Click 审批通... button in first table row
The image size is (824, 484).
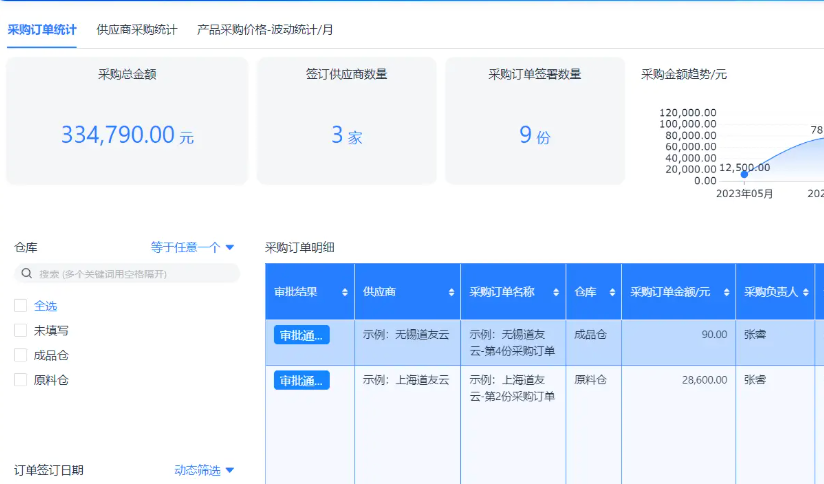pyautogui.click(x=301, y=335)
